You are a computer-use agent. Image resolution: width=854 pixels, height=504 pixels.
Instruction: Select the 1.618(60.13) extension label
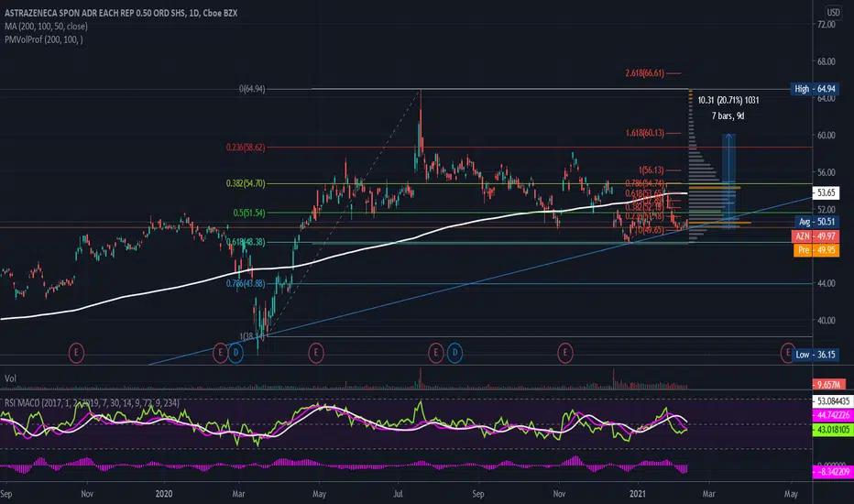click(x=645, y=133)
